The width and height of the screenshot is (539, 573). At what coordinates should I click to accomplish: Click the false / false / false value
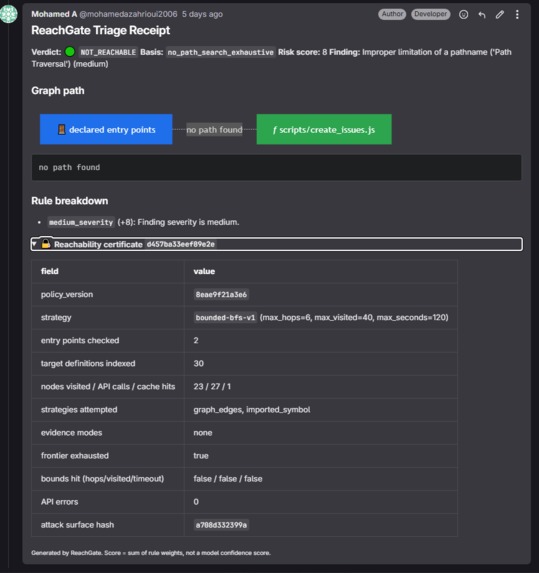pyautogui.click(x=228, y=479)
